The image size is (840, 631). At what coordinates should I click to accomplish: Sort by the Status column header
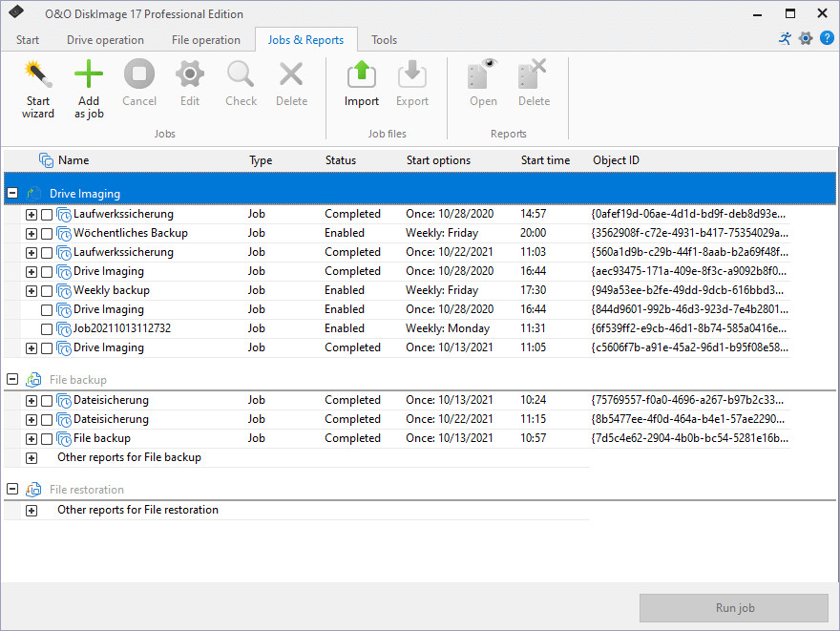pos(341,160)
